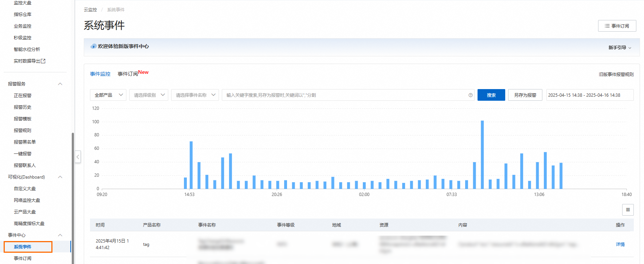644x264 pixels.
Task: Open 指标仓库 in the sidebar
Action: [x=23, y=15]
